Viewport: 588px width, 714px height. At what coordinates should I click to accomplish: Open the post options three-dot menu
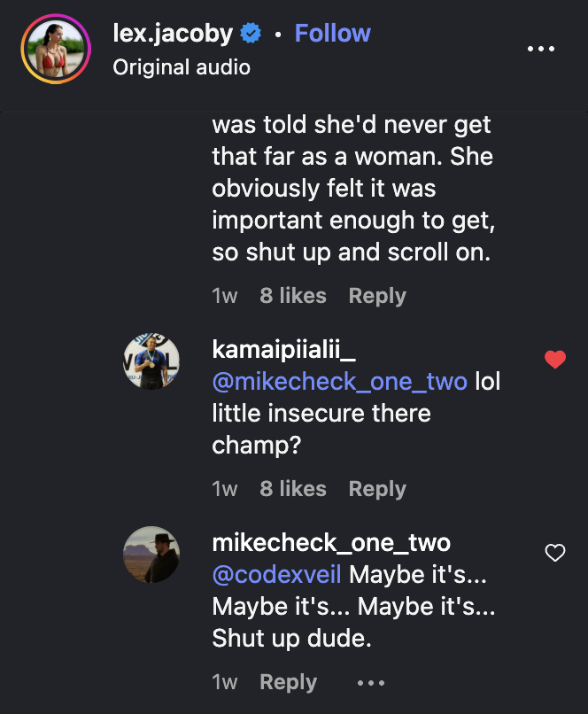click(541, 48)
